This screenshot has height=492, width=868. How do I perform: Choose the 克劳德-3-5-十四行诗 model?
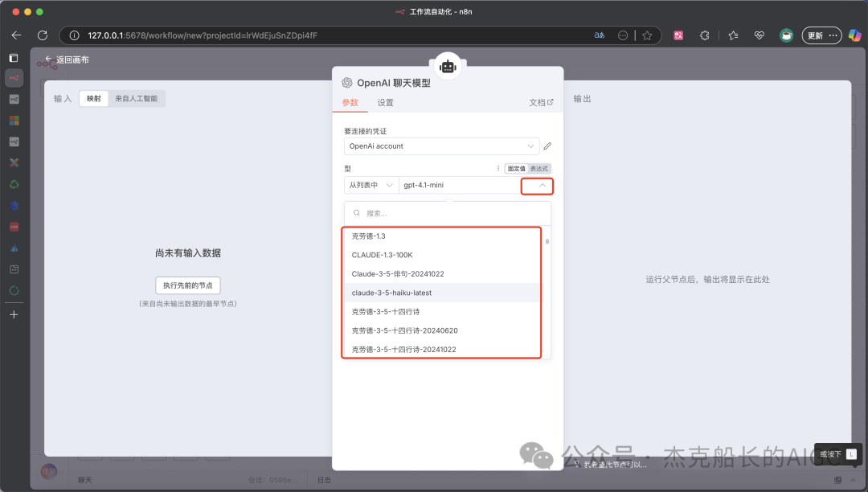click(x=441, y=312)
